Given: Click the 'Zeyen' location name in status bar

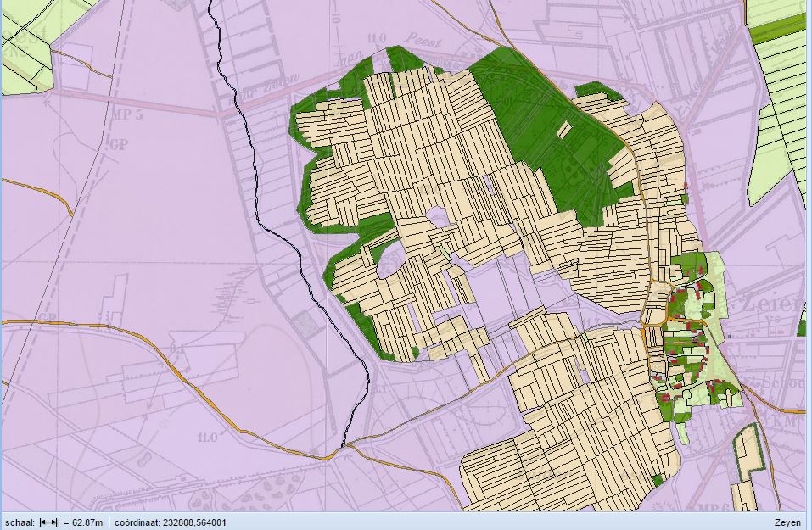Looking at the screenshot, I should (787, 522).
